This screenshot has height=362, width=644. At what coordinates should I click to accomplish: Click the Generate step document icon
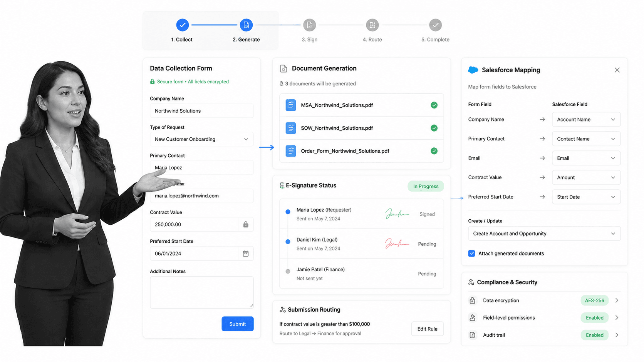pos(246,25)
